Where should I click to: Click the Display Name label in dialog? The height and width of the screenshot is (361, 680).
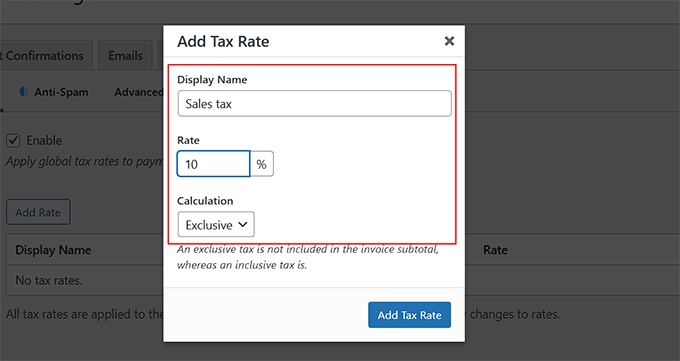pyautogui.click(x=212, y=79)
